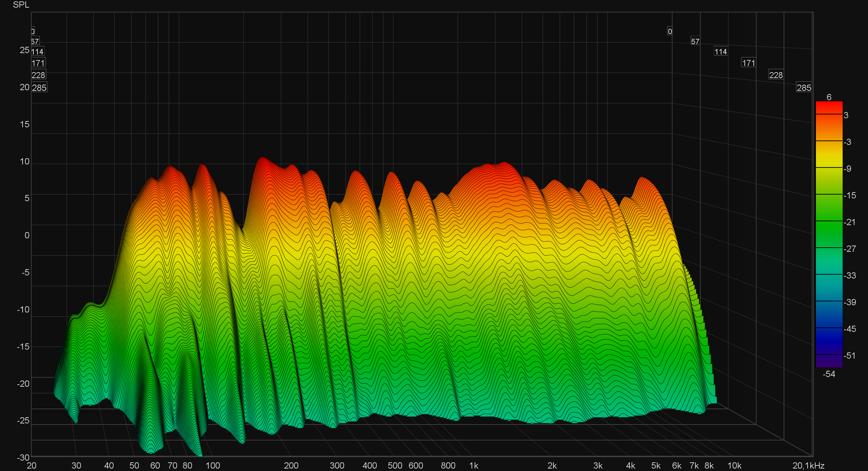Screen dimensions: 868x471
Task: Click the 57 time marker on the right time axis
Action: tap(695, 42)
